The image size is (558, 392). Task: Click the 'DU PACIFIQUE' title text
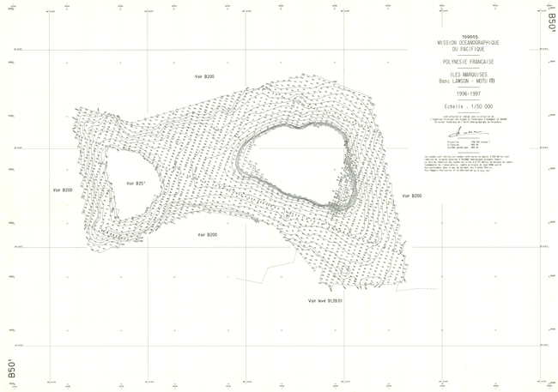(466, 49)
